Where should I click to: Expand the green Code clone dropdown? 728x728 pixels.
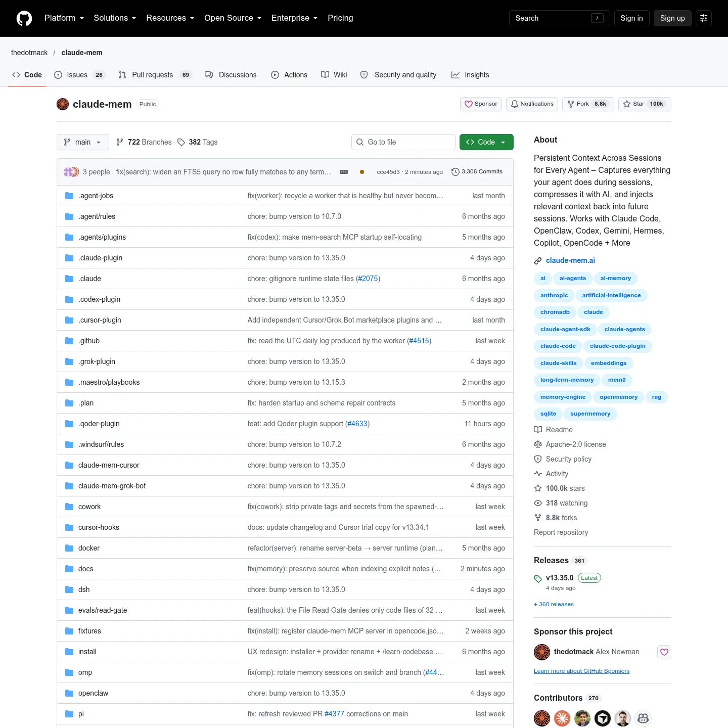point(486,142)
